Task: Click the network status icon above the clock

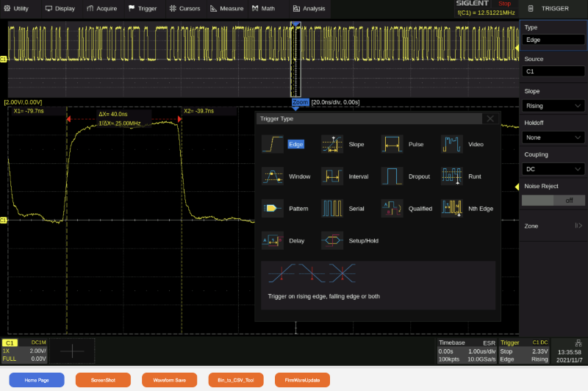Action: tap(578, 342)
